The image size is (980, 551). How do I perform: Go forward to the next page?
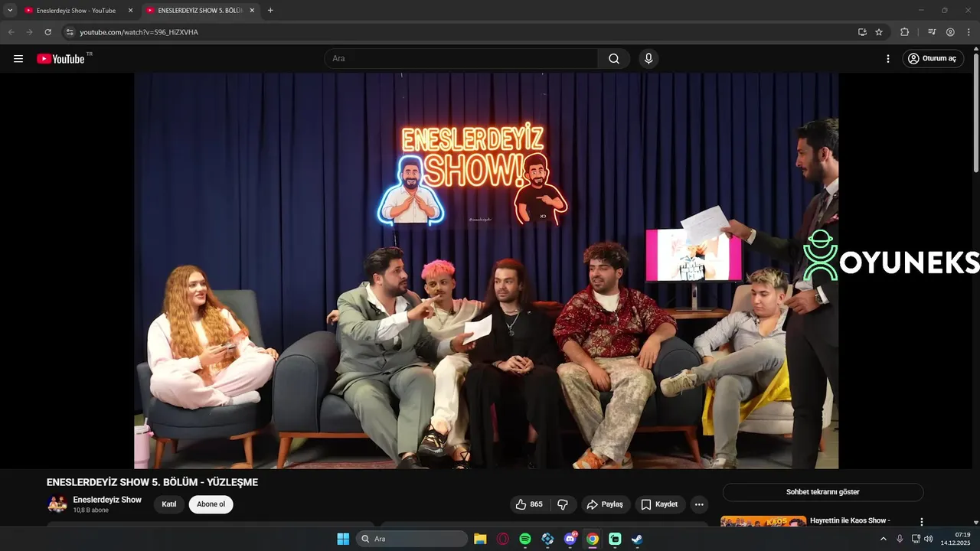point(29,32)
